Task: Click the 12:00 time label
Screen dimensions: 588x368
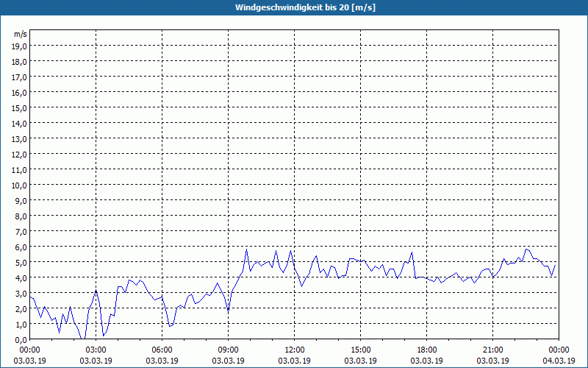Action: click(x=295, y=350)
